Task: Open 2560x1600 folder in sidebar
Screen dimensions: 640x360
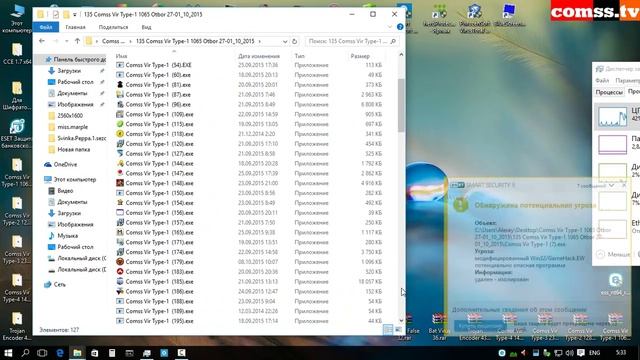Action: tap(70, 116)
